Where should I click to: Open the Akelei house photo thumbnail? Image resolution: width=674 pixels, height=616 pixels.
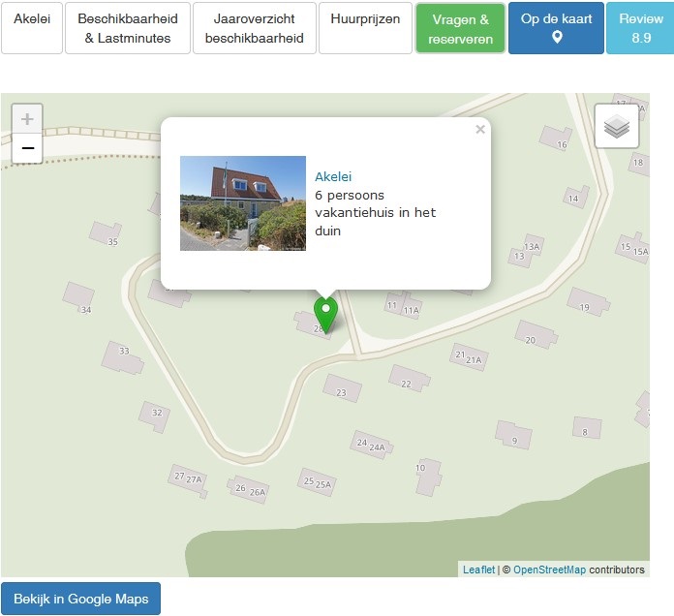click(x=243, y=203)
